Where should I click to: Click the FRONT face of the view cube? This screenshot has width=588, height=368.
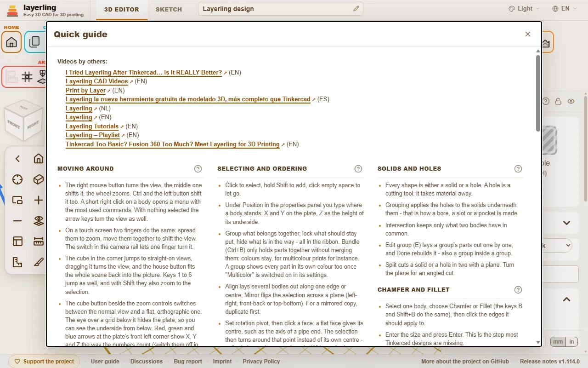[x=14, y=124]
